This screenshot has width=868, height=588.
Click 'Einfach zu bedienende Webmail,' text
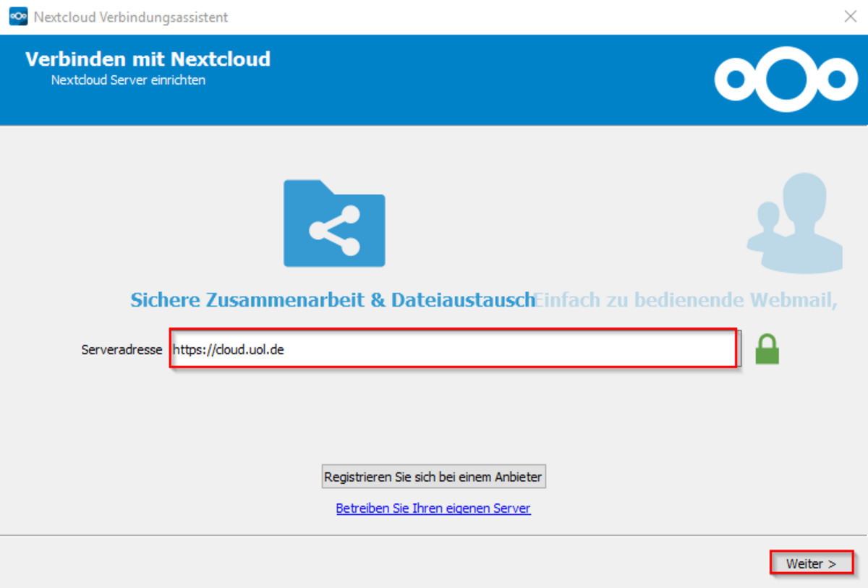point(686,300)
